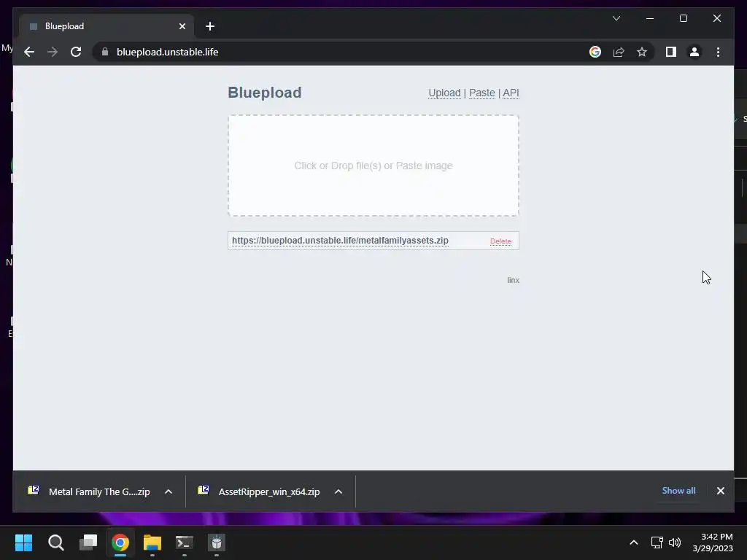Image resolution: width=747 pixels, height=560 pixels.
Task: Open the Upload page link
Action: [444, 93]
